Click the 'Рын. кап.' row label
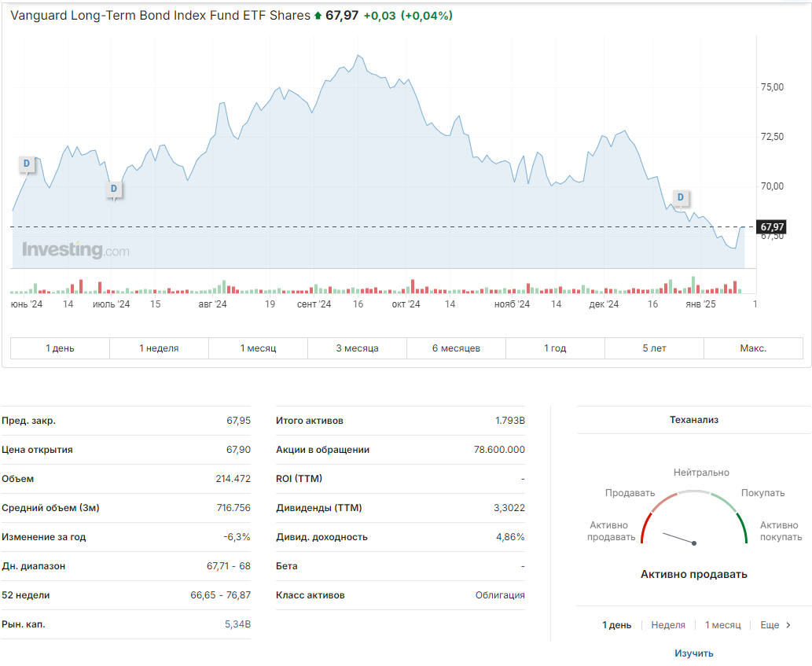This screenshot has width=812, height=666. coord(24,624)
